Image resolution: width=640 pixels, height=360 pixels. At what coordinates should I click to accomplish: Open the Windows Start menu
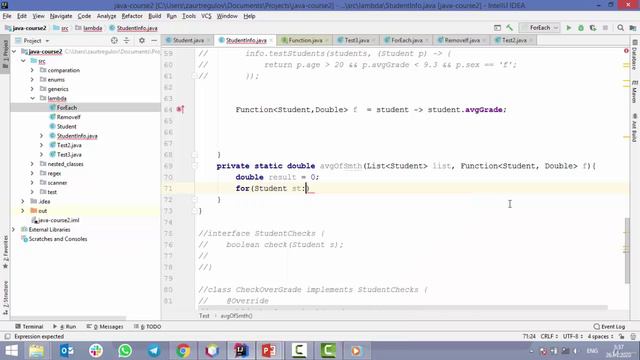11,351
